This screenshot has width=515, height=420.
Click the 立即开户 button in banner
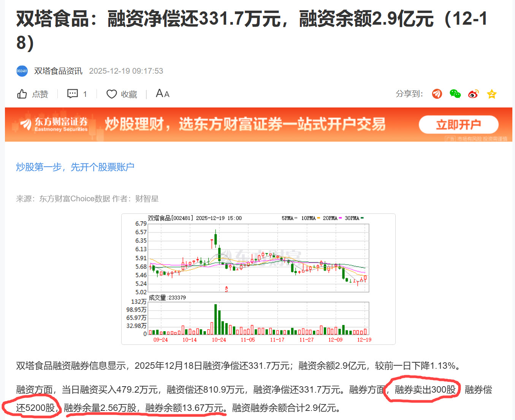(458, 125)
